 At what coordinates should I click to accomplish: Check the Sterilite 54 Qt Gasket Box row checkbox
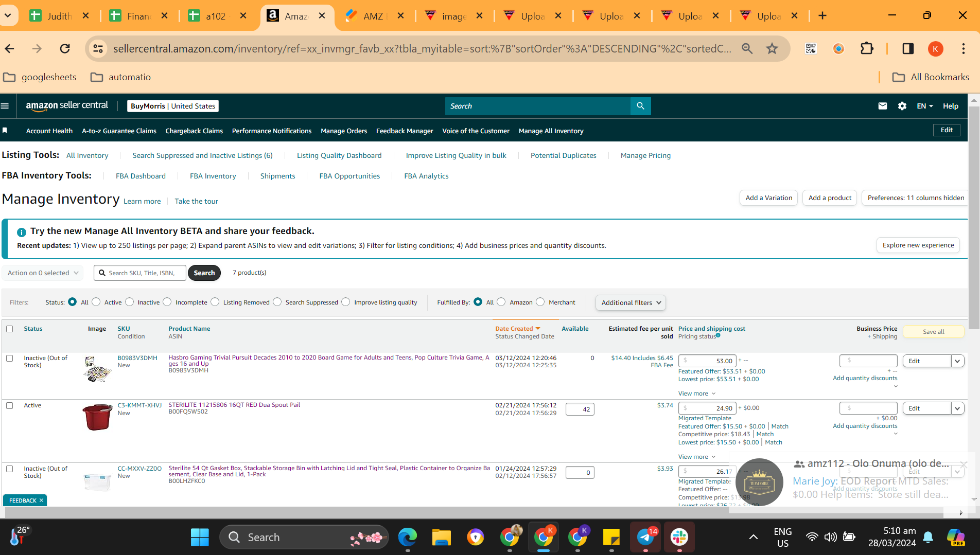(10, 469)
